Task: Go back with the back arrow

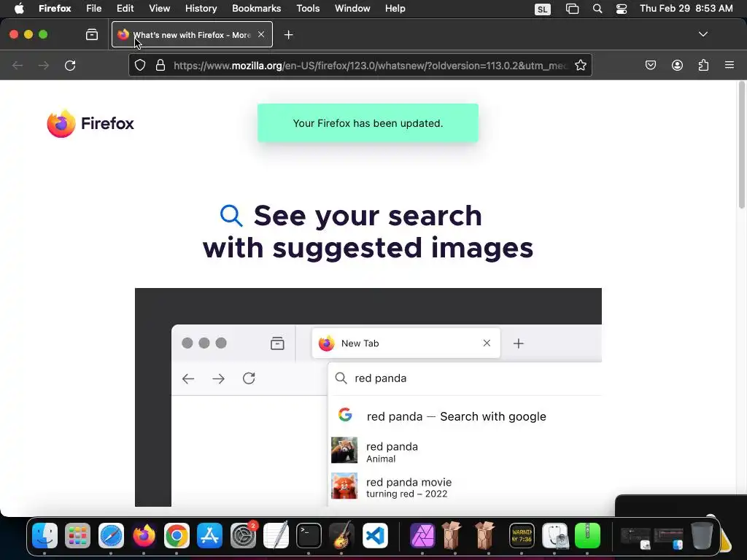Action: 18,65
